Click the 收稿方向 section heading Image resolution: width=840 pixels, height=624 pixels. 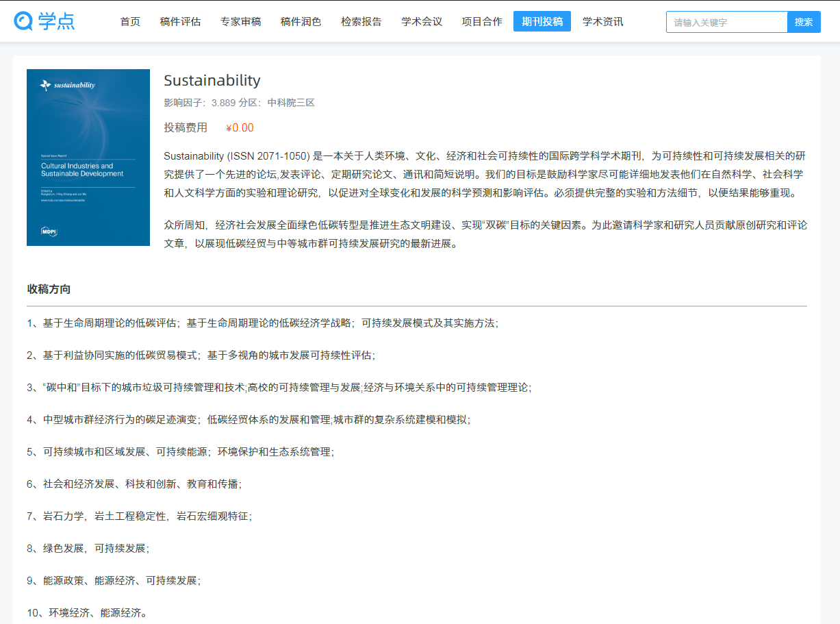tap(49, 289)
